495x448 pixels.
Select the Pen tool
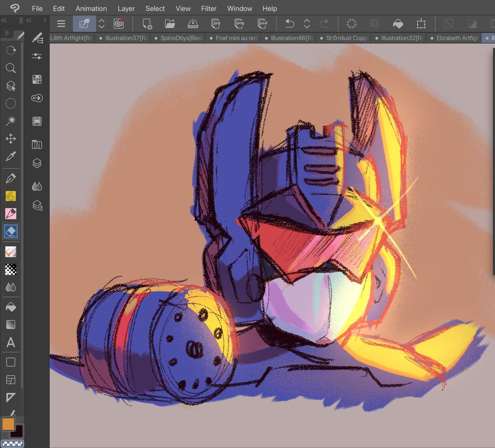coord(11,179)
